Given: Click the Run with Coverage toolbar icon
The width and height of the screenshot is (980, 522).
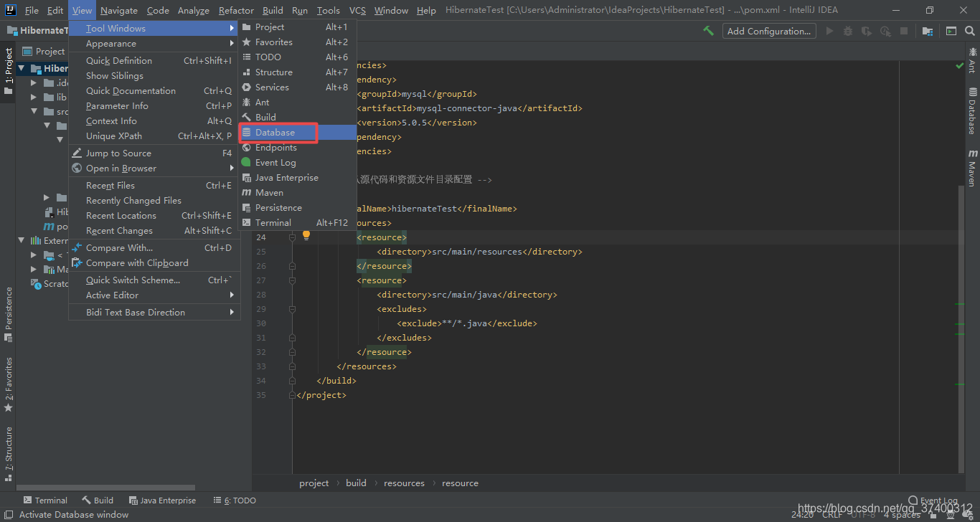Looking at the screenshot, I should tap(867, 31).
